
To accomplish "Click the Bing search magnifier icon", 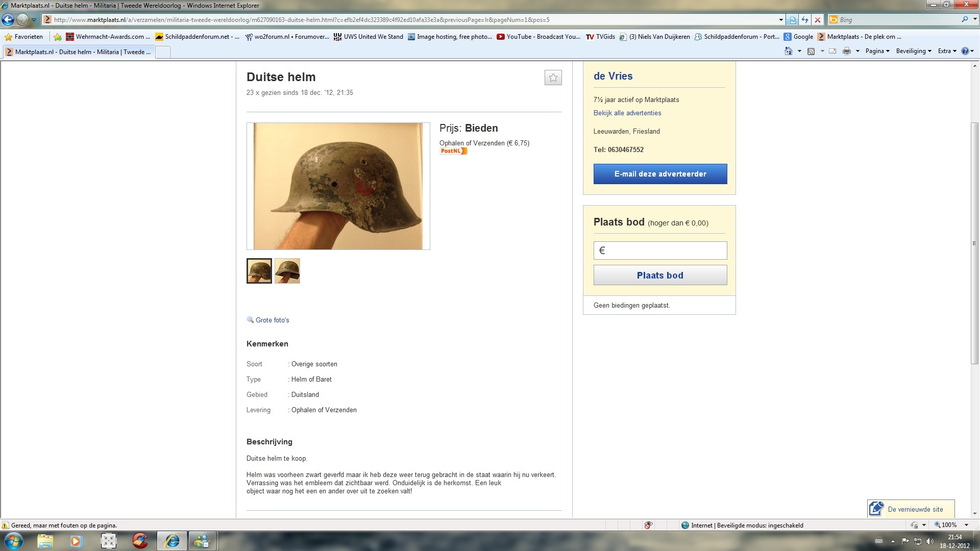I will click(965, 19).
